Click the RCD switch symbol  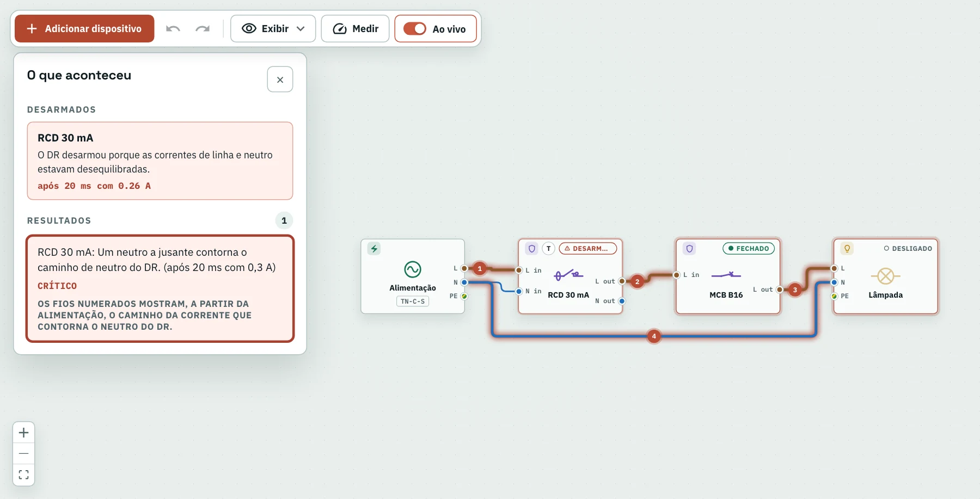[568, 274]
